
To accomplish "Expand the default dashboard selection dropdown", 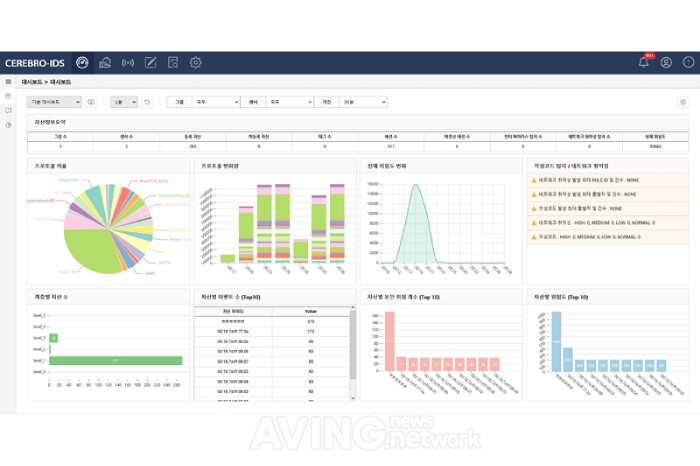I will click(x=54, y=102).
